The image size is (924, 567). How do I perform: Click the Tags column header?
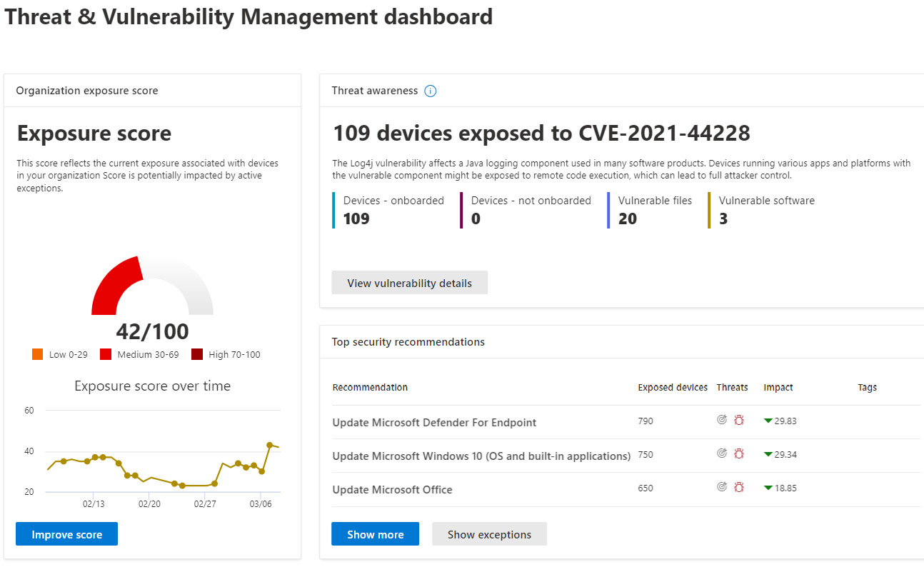[867, 387]
